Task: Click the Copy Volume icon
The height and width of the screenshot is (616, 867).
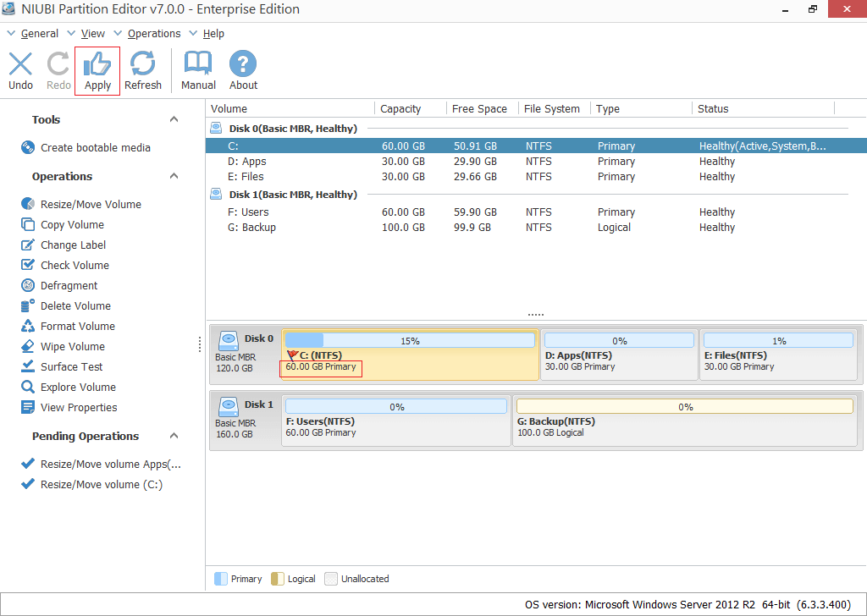Action: pos(28,224)
